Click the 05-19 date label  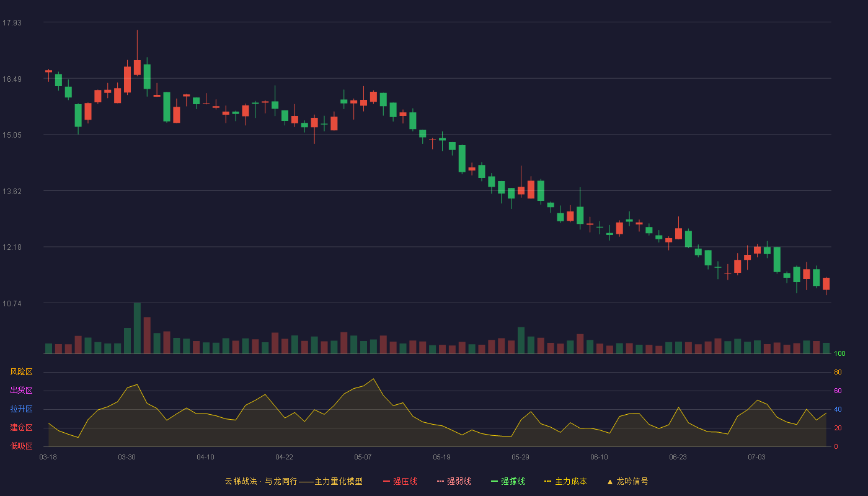point(441,457)
